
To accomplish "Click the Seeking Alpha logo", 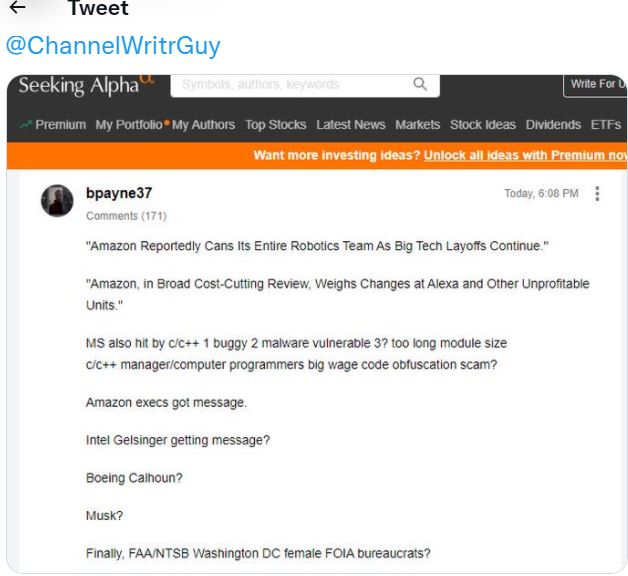I will (86, 85).
